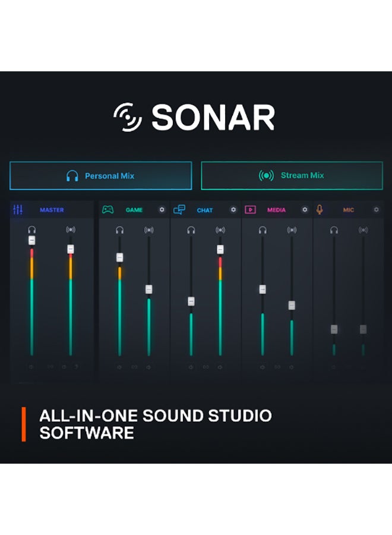Open Game channel settings gear
Screen dimensions: 392x535
162,209
